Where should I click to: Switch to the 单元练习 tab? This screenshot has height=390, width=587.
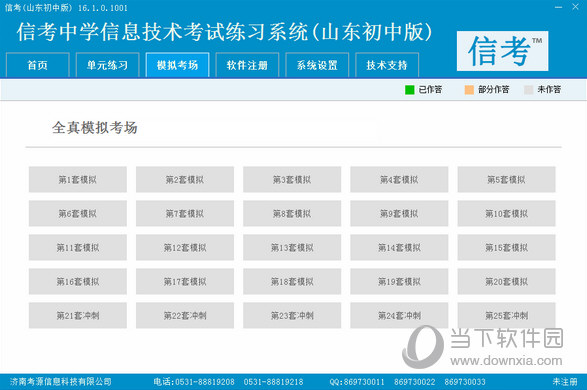pos(108,65)
